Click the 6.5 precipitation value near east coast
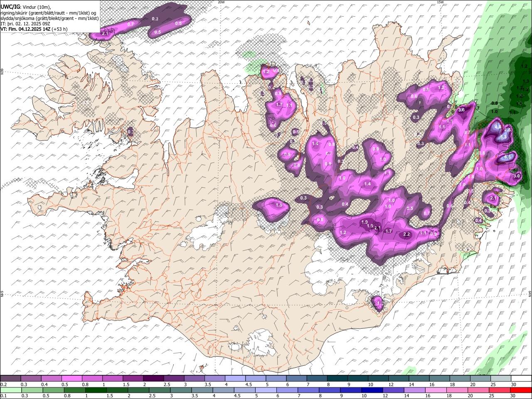Viewport: 532px width, 399px height. click(507, 157)
